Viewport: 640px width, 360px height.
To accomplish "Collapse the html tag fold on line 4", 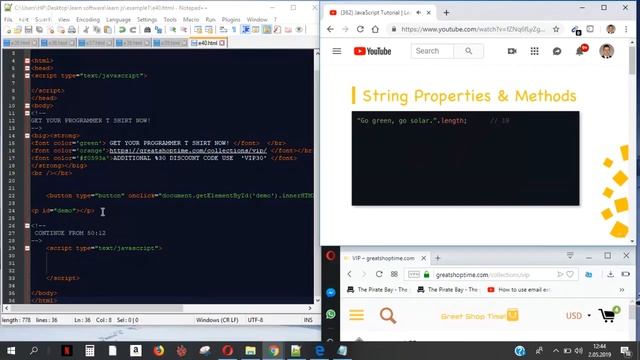I will pyautogui.click(x=27, y=60).
